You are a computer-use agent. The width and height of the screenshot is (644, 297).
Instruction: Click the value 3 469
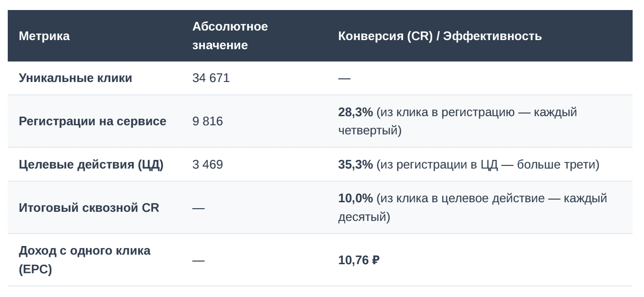(x=208, y=164)
